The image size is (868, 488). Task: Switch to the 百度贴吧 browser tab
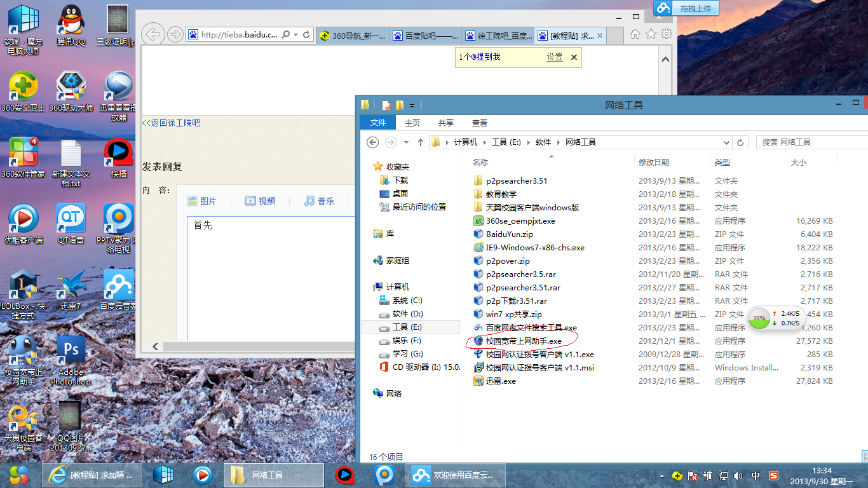point(426,36)
